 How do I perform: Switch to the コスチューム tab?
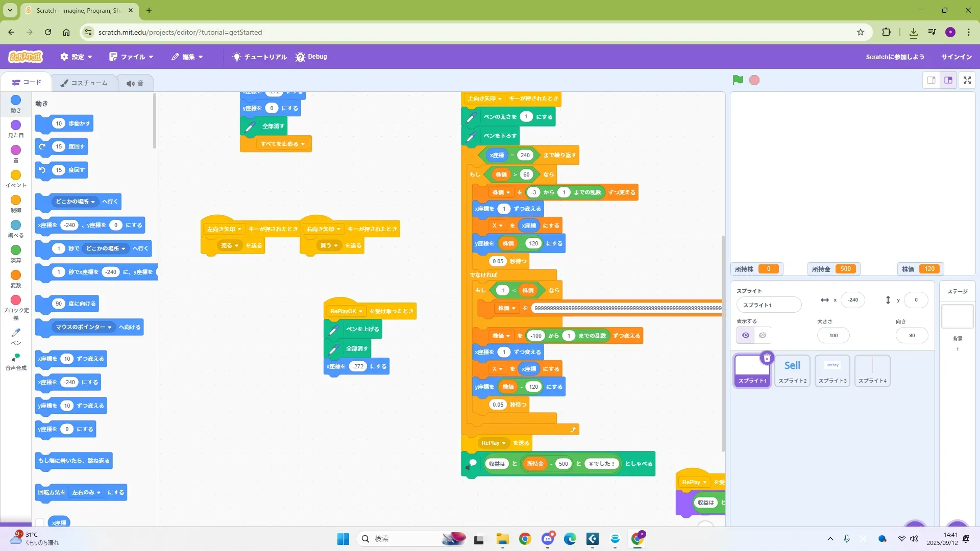point(84,83)
